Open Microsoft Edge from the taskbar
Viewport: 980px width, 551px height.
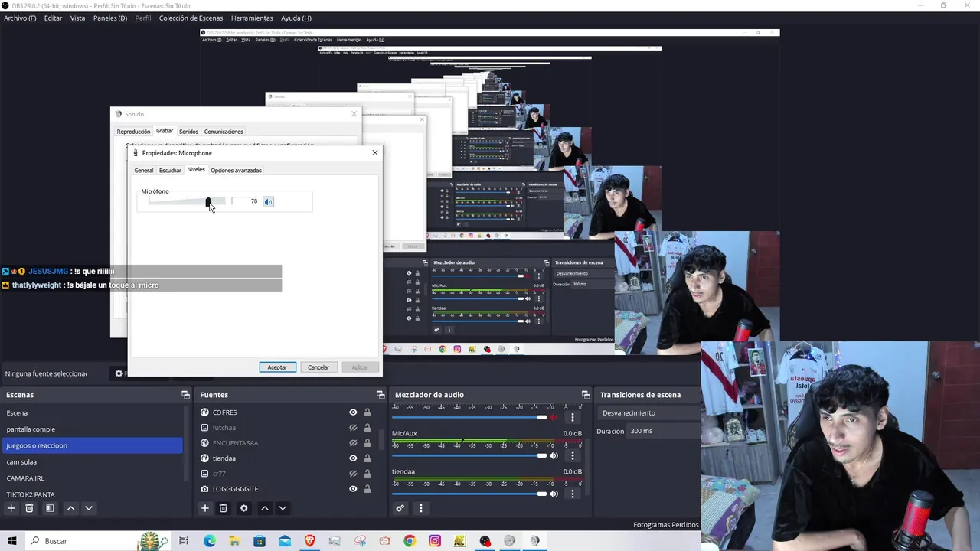click(x=209, y=541)
